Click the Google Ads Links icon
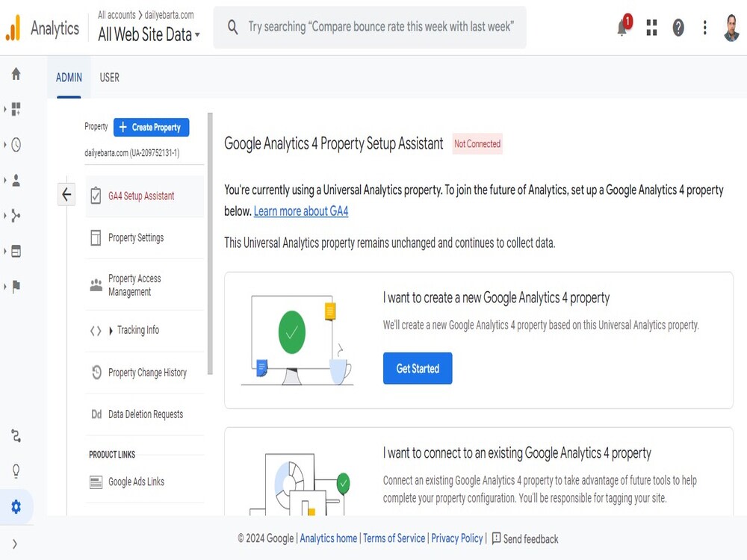Screen dimensions: 747x560 (x=96, y=482)
